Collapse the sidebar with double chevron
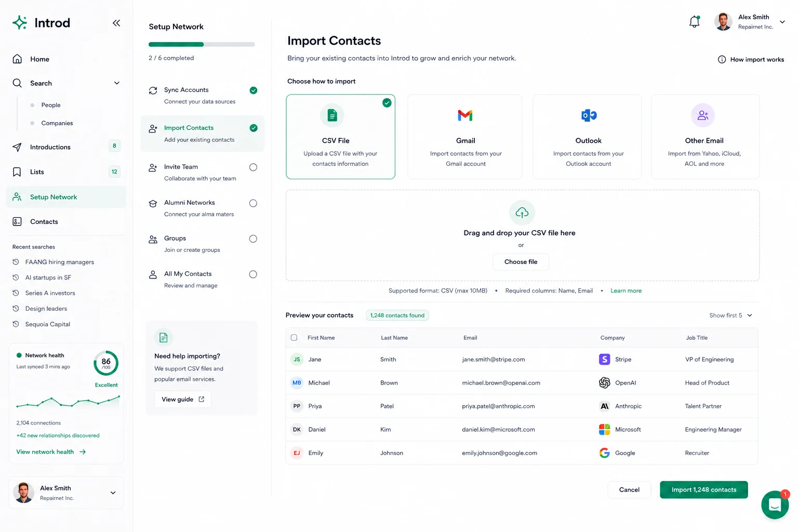Screen dimensions: 798x532 tap(116, 23)
